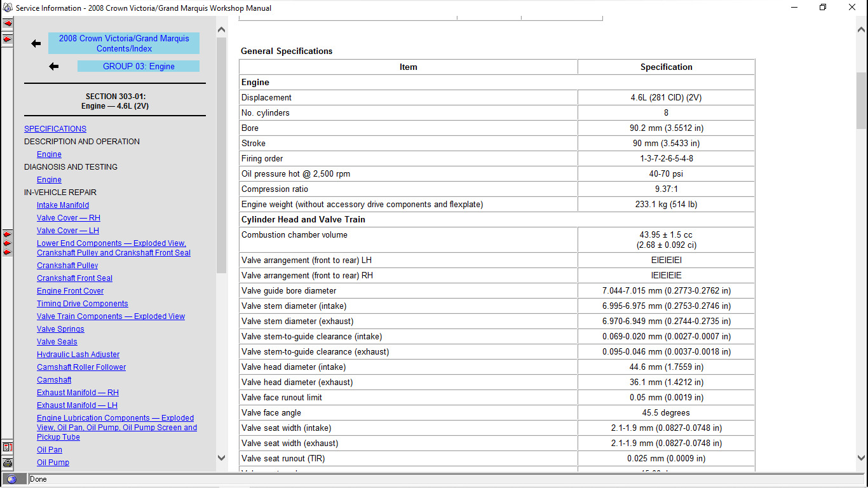Viewport: 868px width, 488px height.
Task: Click the black back arrow beside GROUP 03: Engine
Action: 54,66
